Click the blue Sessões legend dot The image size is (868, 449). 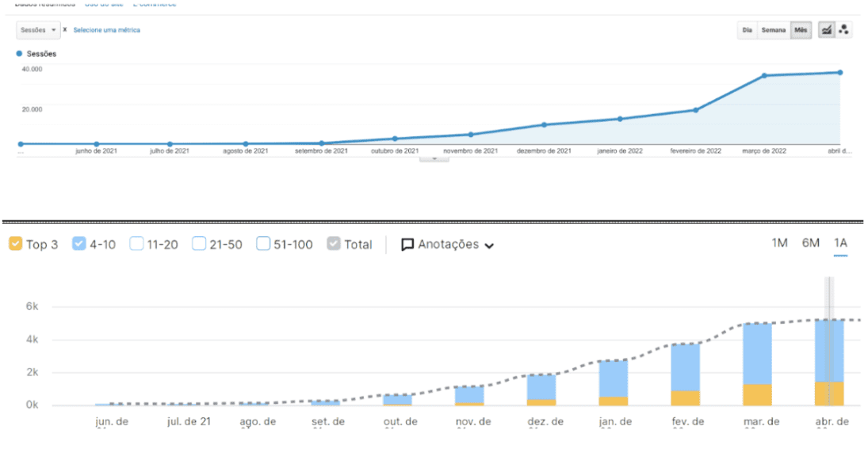pyautogui.click(x=19, y=54)
